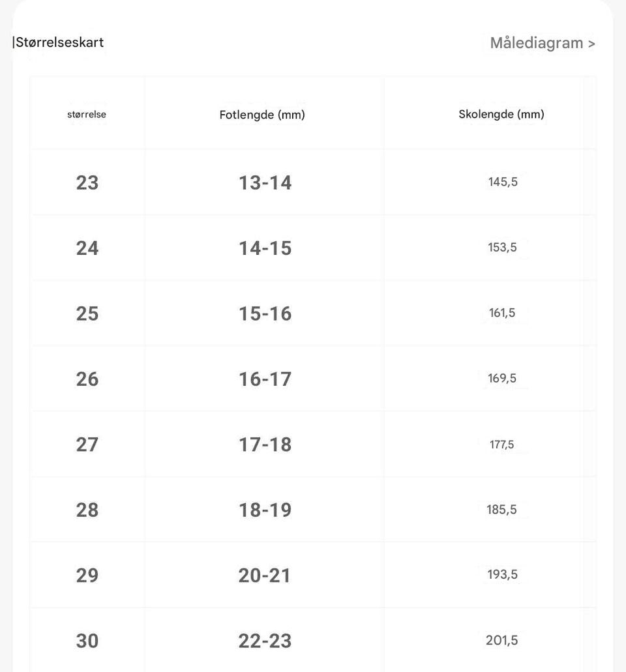
Task: Select size 29 cell
Action: tap(87, 576)
